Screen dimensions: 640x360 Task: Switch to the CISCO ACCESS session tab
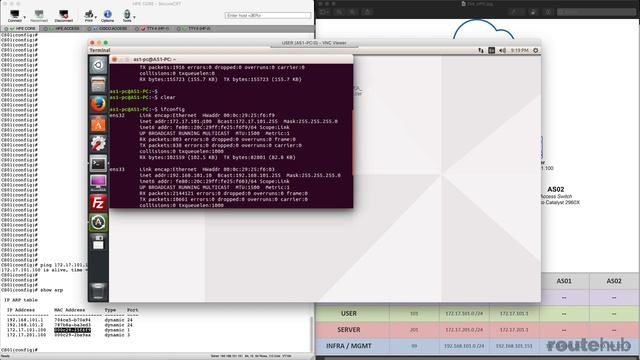tap(108, 29)
